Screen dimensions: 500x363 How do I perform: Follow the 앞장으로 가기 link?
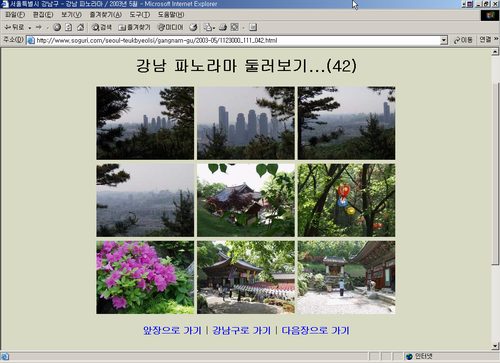[172, 330]
